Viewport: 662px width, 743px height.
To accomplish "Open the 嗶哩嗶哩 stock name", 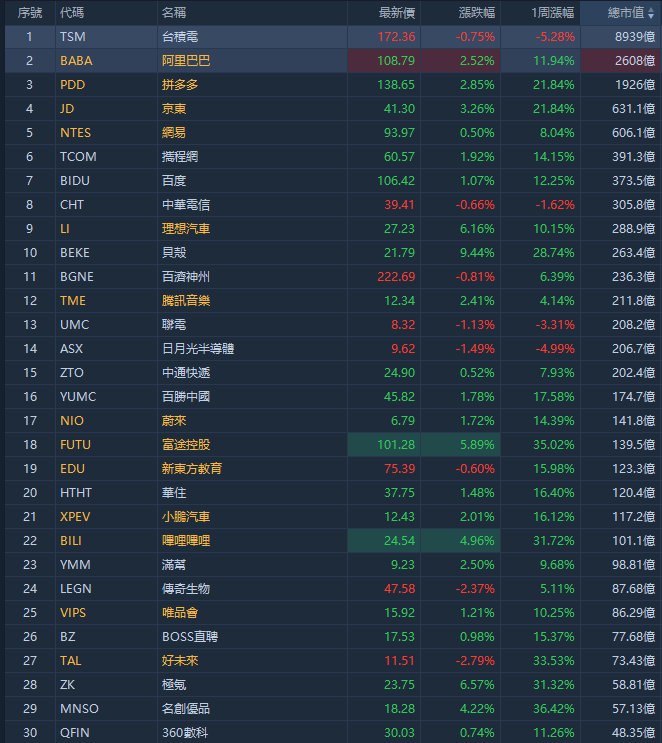I will point(186,541).
